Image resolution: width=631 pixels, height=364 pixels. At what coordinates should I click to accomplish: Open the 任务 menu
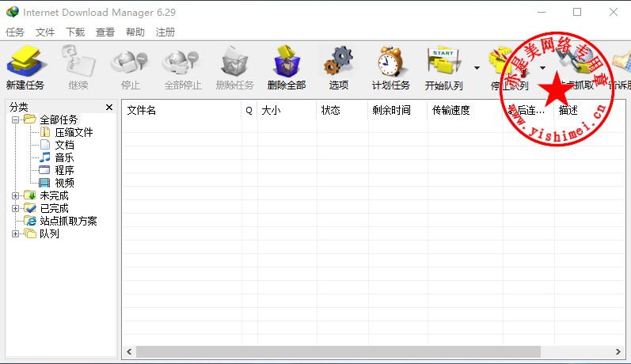pyautogui.click(x=15, y=32)
